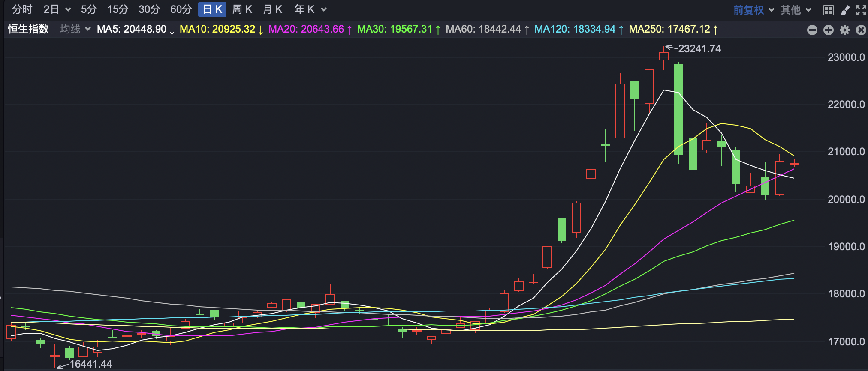Click the MA30: 19567.31 label
Image resolution: width=868 pixels, height=371 pixels.
(399, 29)
